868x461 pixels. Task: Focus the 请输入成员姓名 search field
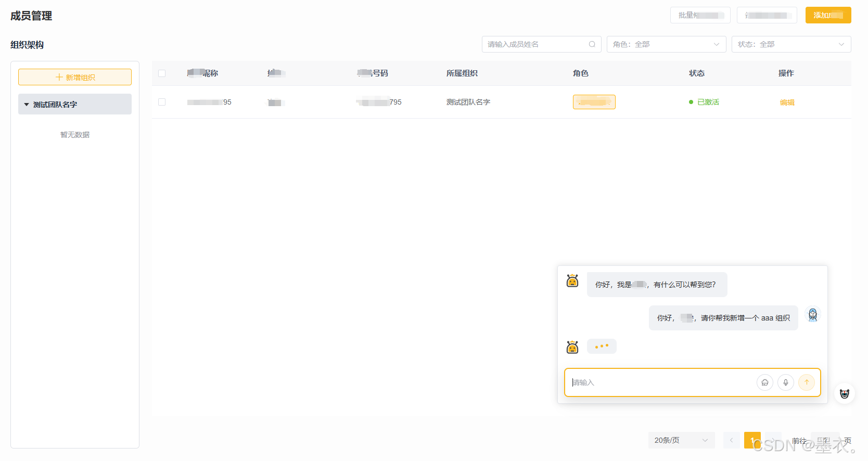coord(542,44)
